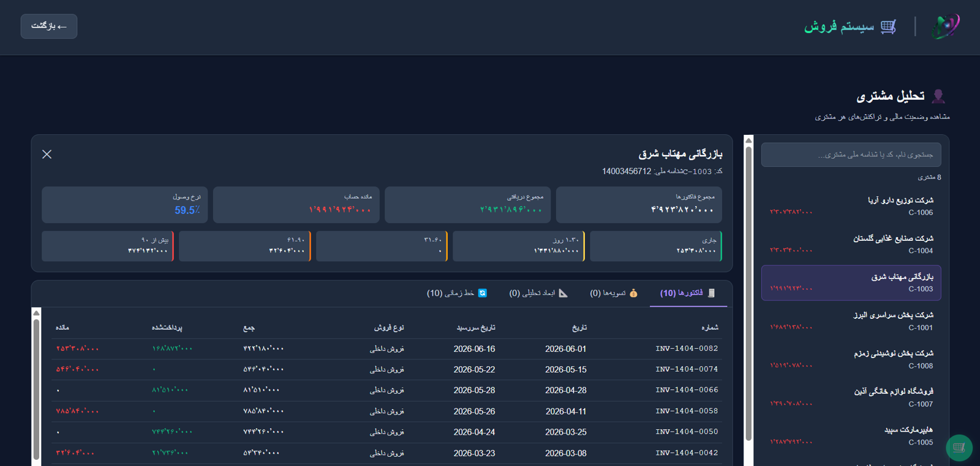Select customer بازرگانی مهتاب شرق in list
This screenshot has height=466, width=980.
click(x=851, y=283)
